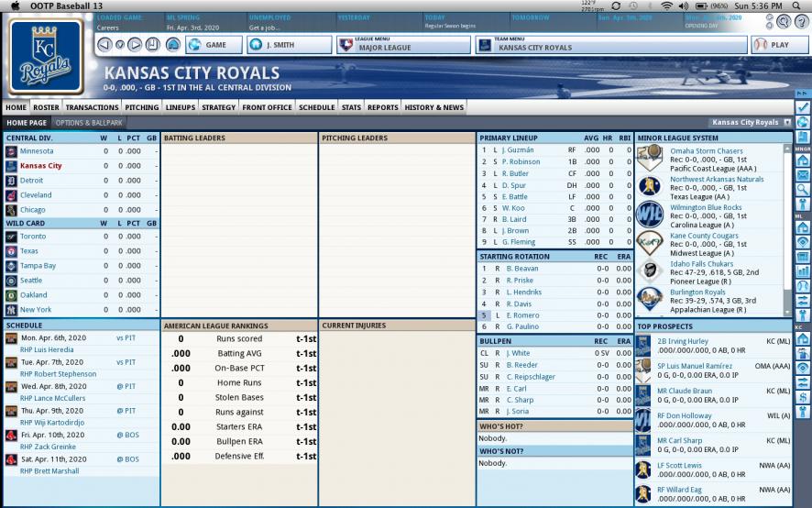Click the ballfield diamond icon under KC
Screen dimensions: 812x508
pos(803,368)
